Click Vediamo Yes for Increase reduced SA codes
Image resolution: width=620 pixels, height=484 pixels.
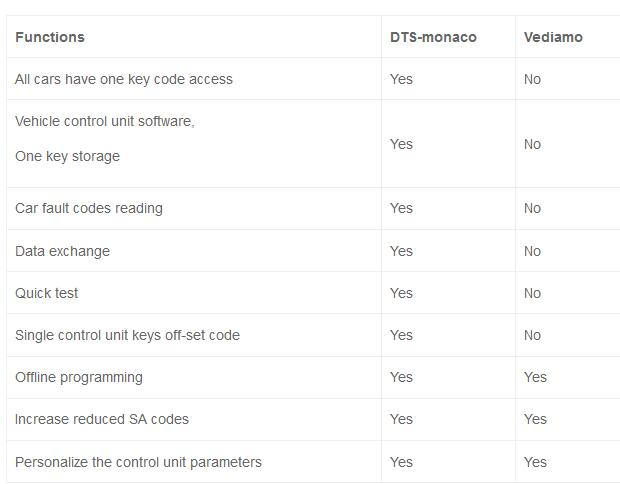535,419
